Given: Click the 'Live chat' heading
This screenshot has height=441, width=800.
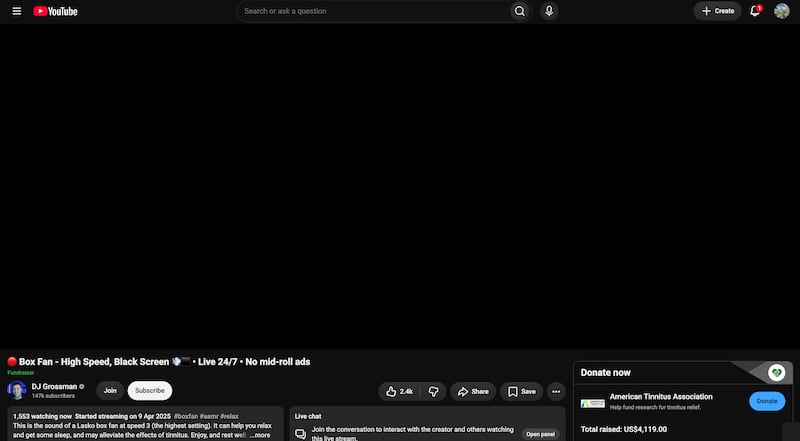Looking at the screenshot, I should pyautogui.click(x=308, y=416).
